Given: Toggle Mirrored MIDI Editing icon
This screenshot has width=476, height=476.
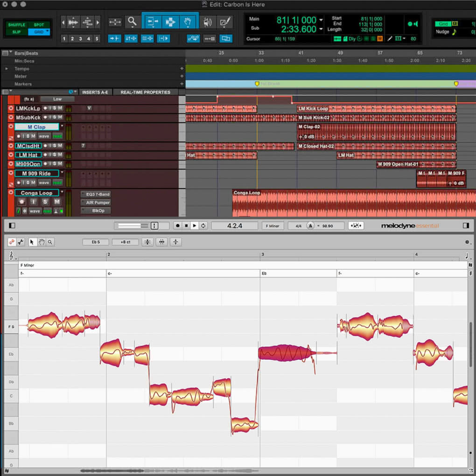Looking at the screenshot, I should 210,39.
